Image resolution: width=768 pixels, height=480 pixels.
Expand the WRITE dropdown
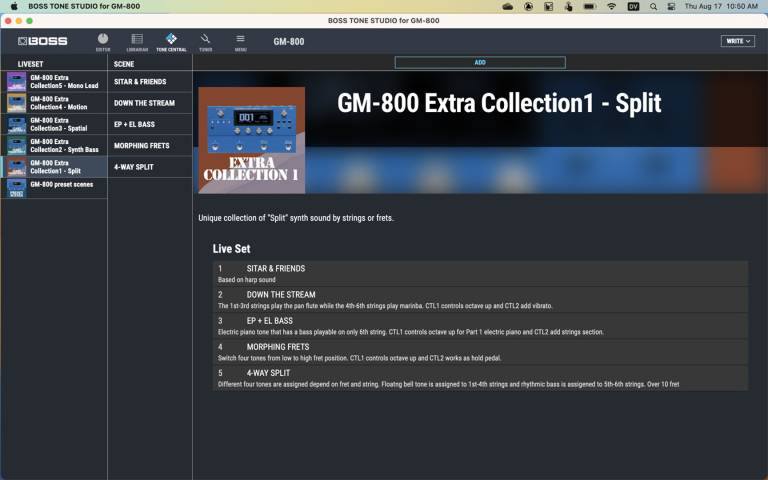coord(737,42)
